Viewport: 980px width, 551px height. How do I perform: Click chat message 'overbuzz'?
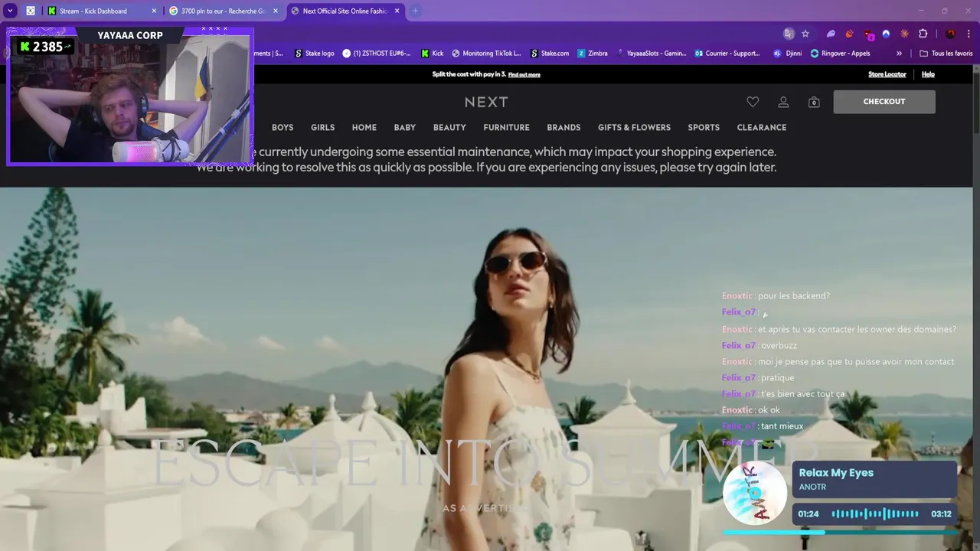pyautogui.click(x=779, y=346)
